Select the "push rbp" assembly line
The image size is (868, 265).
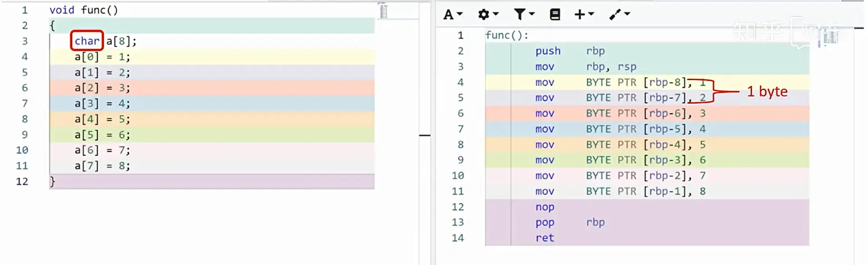pos(647,51)
